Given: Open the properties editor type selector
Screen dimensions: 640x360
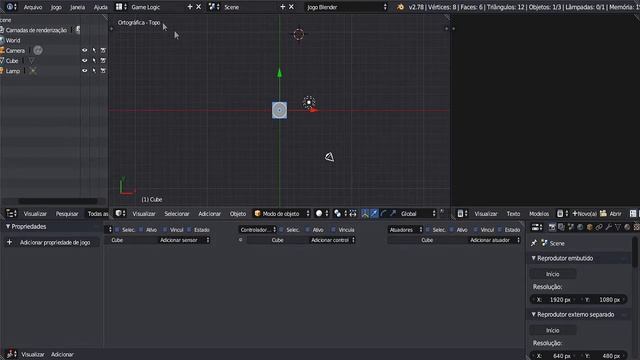Looking at the screenshot, I should point(537,227).
